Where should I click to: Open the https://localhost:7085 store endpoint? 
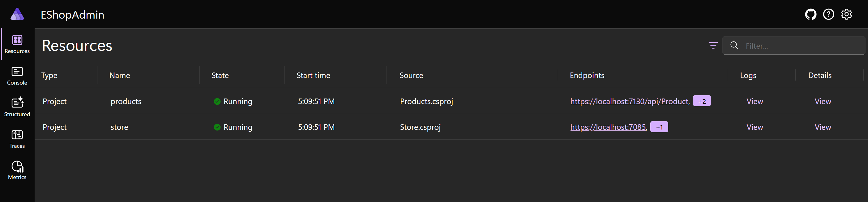click(x=608, y=127)
